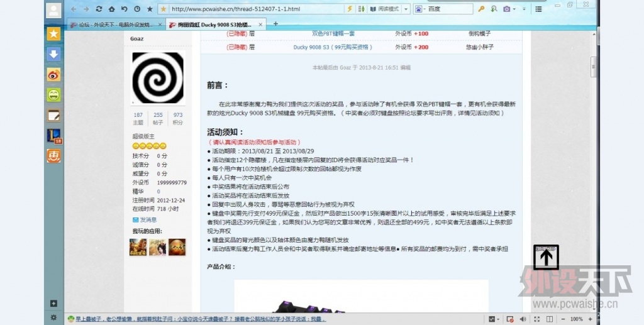
Task: Open the Weibo sidebar app
Action: [54, 75]
